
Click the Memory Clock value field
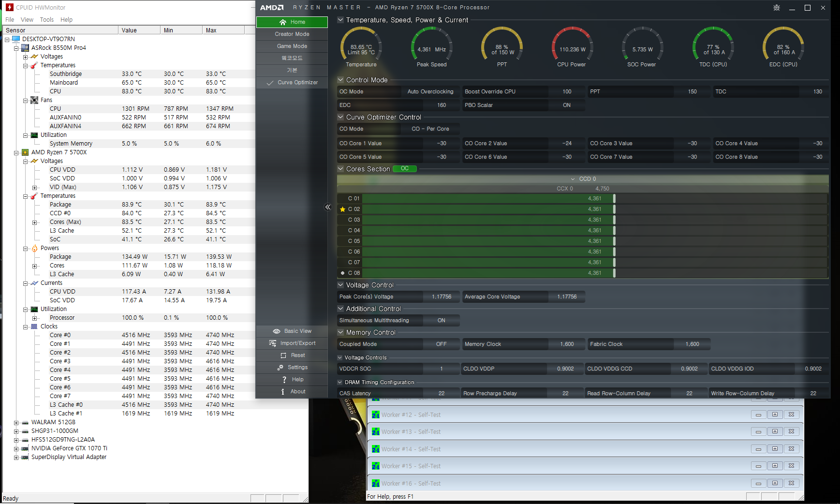pos(567,344)
